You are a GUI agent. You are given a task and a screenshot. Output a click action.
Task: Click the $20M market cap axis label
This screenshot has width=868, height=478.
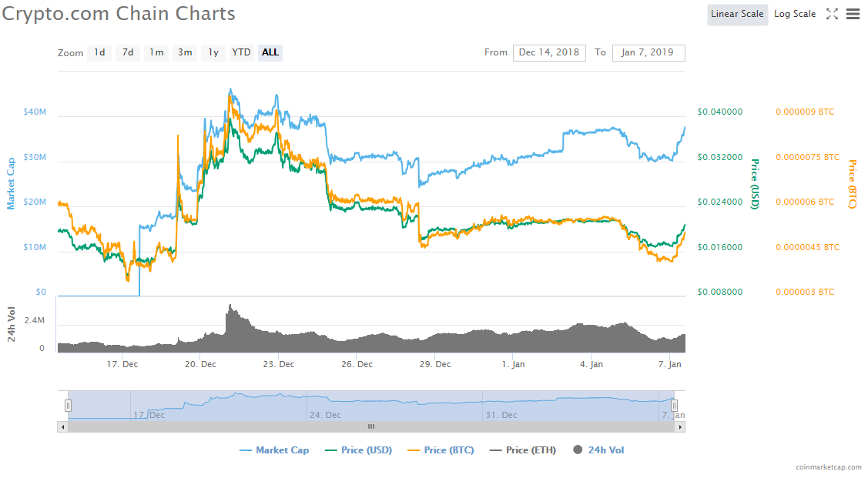35,202
